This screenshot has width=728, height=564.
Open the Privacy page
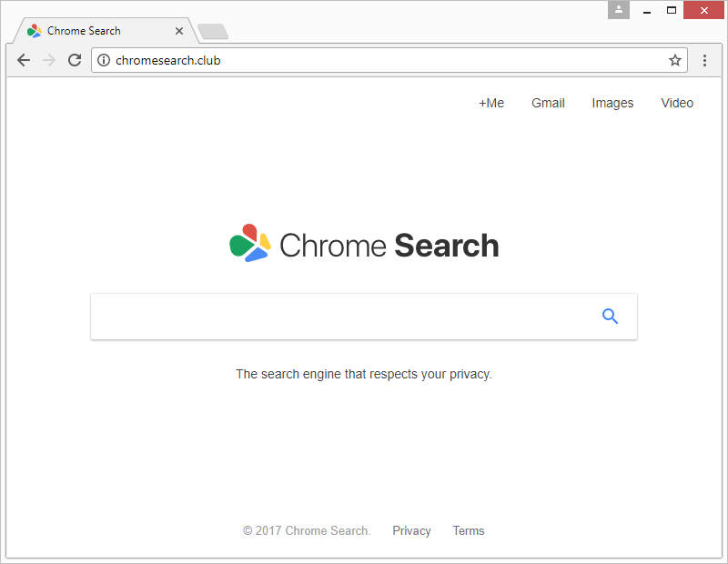tap(411, 530)
